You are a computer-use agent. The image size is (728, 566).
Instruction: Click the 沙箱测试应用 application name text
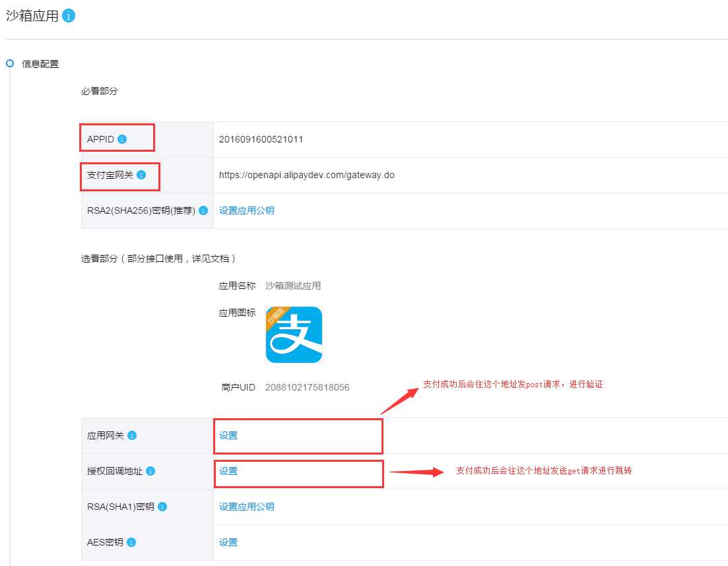click(293, 286)
